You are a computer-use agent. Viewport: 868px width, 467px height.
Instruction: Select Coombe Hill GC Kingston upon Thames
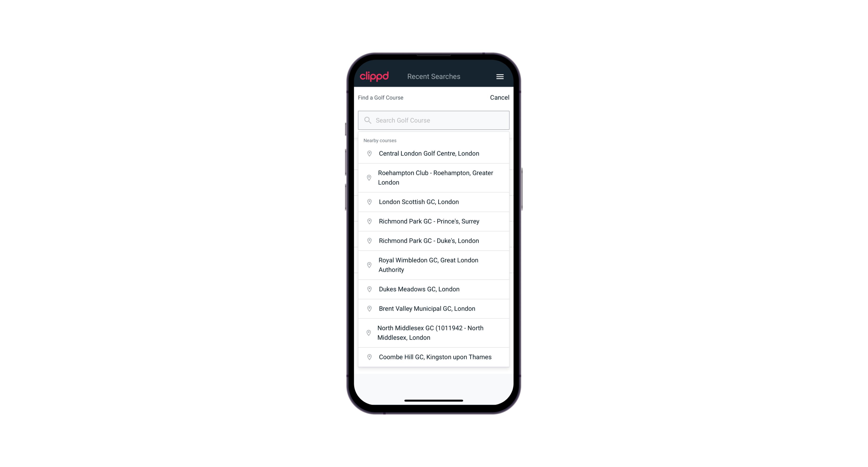point(434,357)
